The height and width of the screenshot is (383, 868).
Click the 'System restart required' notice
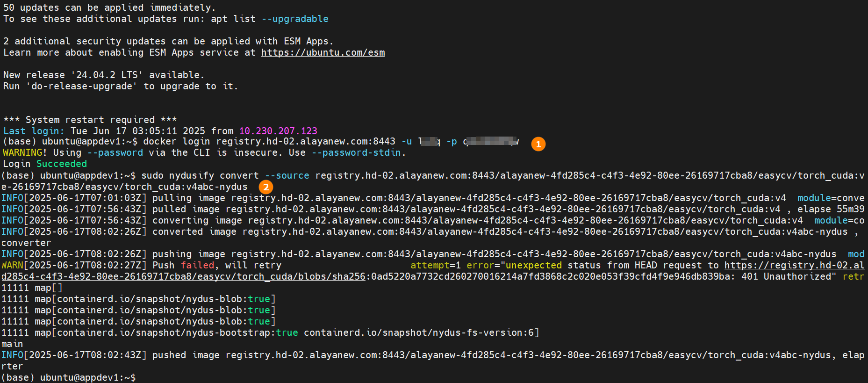pyautogui.click(x=90, y=120)
